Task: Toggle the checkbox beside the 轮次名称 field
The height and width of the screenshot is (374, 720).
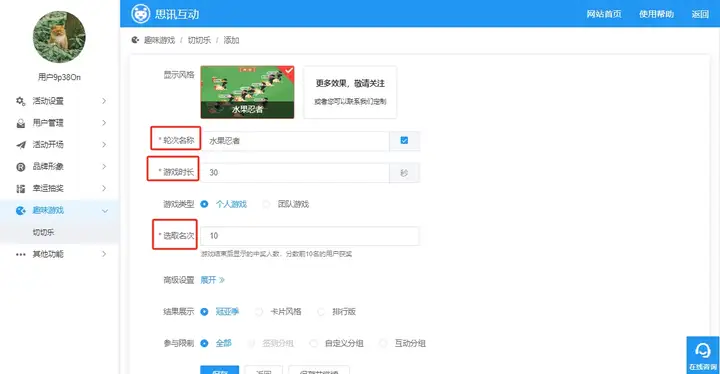Action: coord(404,141)
